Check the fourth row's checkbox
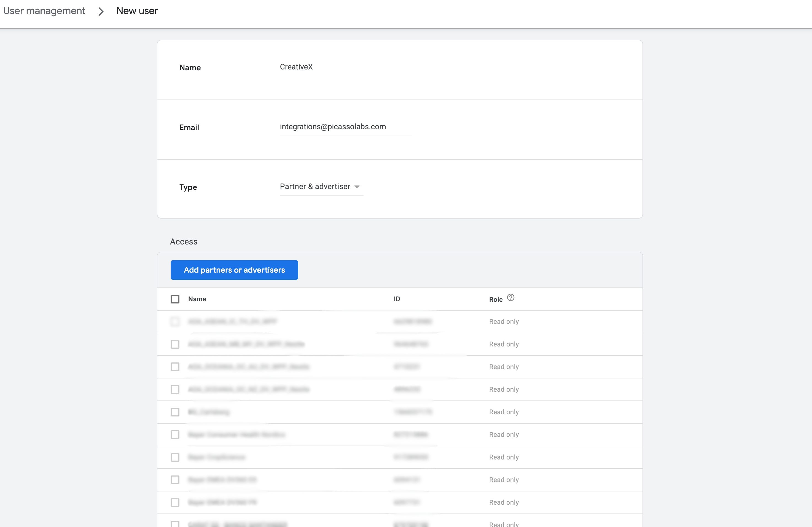The image size is (812, 527). [175, 389]
